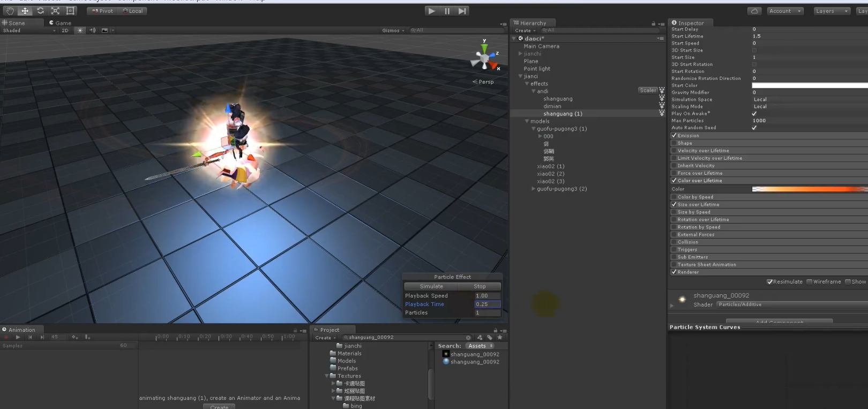
Task: Go to next keyframe in Animation
Action: pyautogui.click(x=42, y=337)
